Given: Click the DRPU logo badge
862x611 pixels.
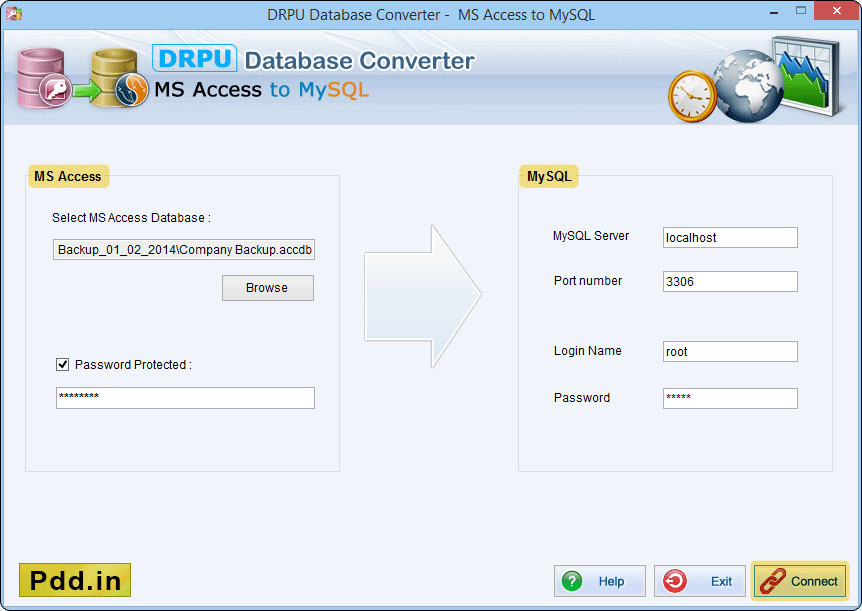Looking at the screenshot, I should click(195, 58).
